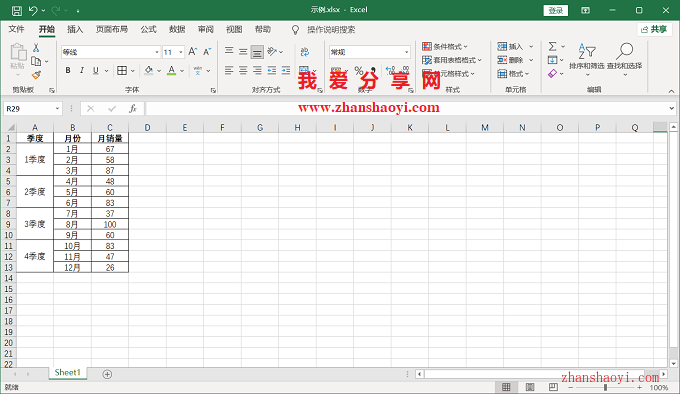Open Font dialog launcher

[213, 90]
